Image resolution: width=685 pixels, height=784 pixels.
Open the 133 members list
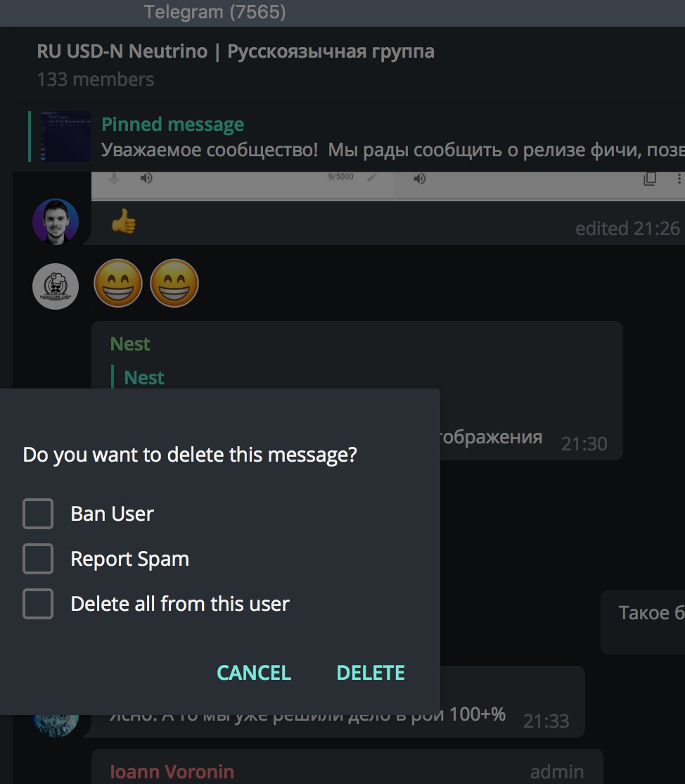96,79
